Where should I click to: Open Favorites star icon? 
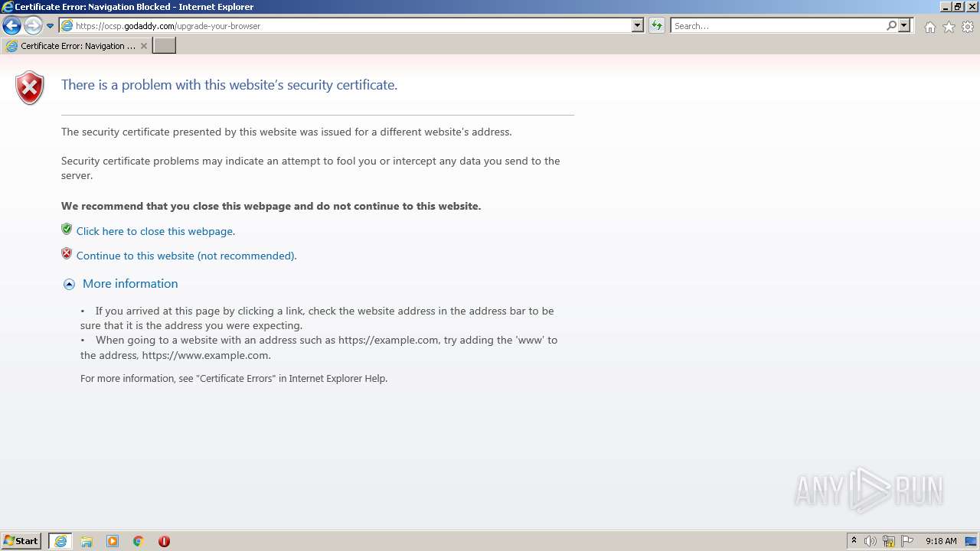point(949,27)
